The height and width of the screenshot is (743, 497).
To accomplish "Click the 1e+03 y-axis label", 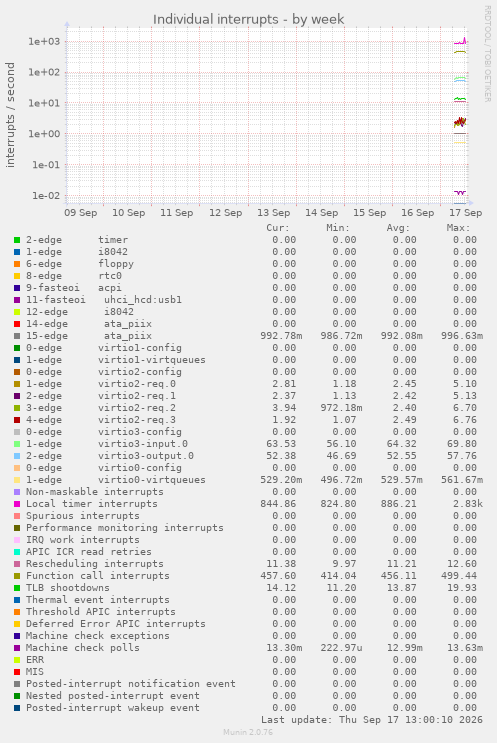I will (x=44, y=42).
